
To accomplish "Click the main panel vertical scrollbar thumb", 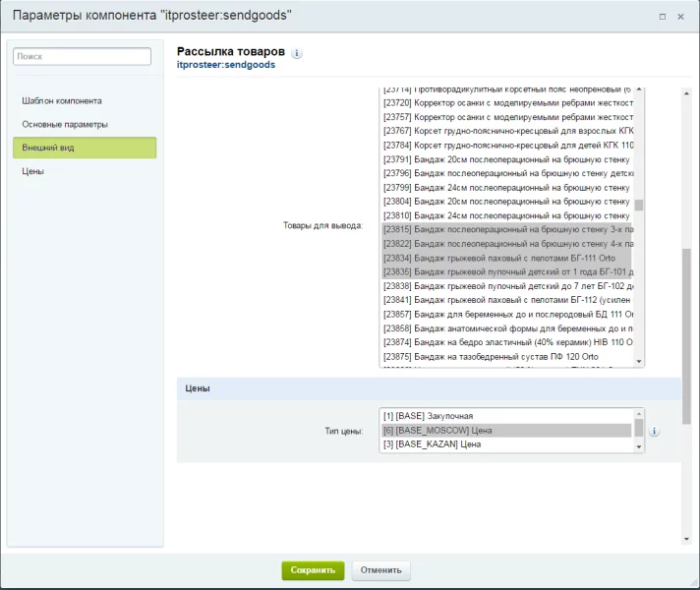I will [686, 336].
